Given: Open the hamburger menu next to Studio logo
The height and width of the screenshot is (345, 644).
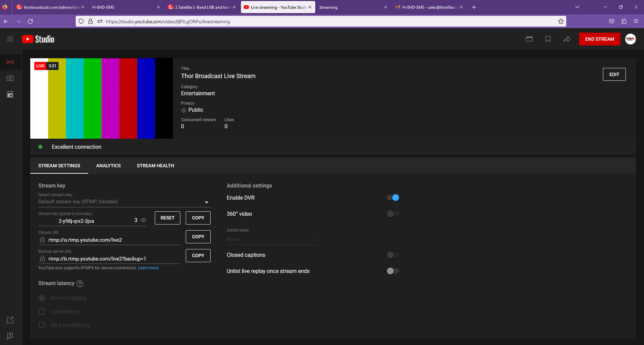Looking at the screenshot, I should pyautogui.click(x=10, y=39).
